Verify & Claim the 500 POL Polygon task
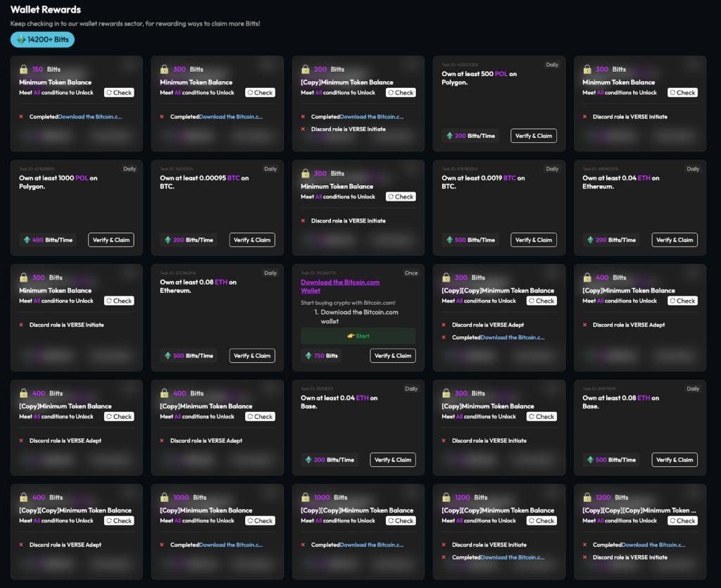Screen dimensions: 721x588 click(x=534, y=136)
